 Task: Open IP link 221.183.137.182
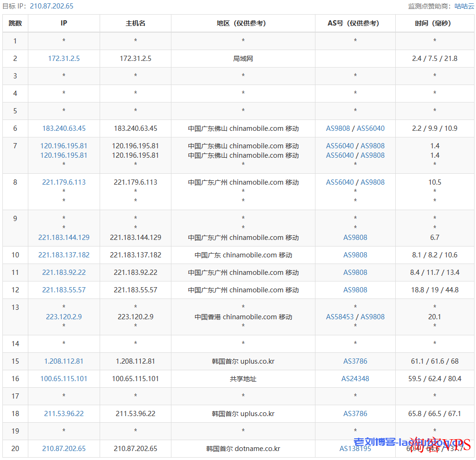pos(64,255)
